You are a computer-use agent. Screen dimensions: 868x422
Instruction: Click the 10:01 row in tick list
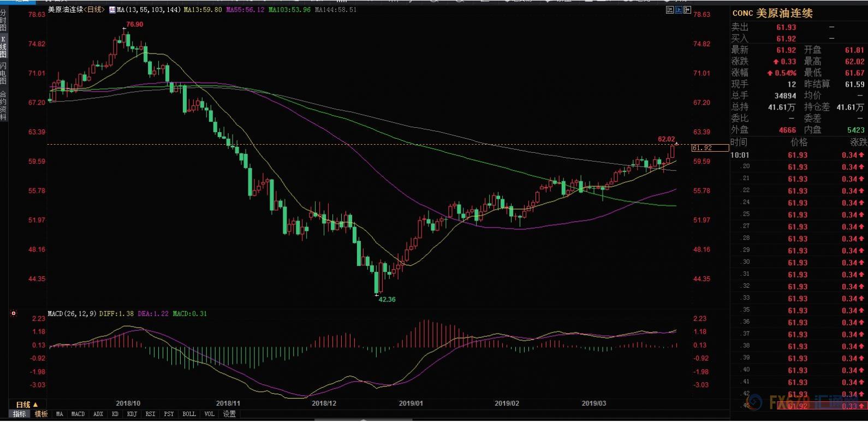(799, 155)
